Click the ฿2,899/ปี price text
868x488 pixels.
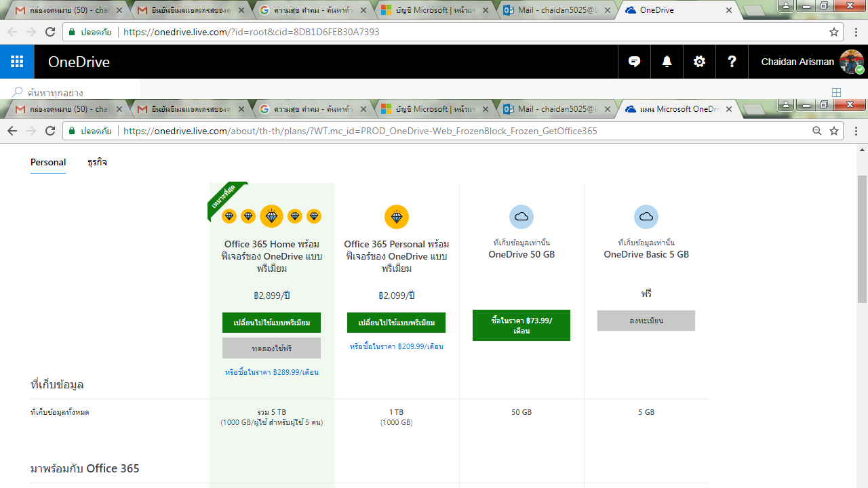271,296
